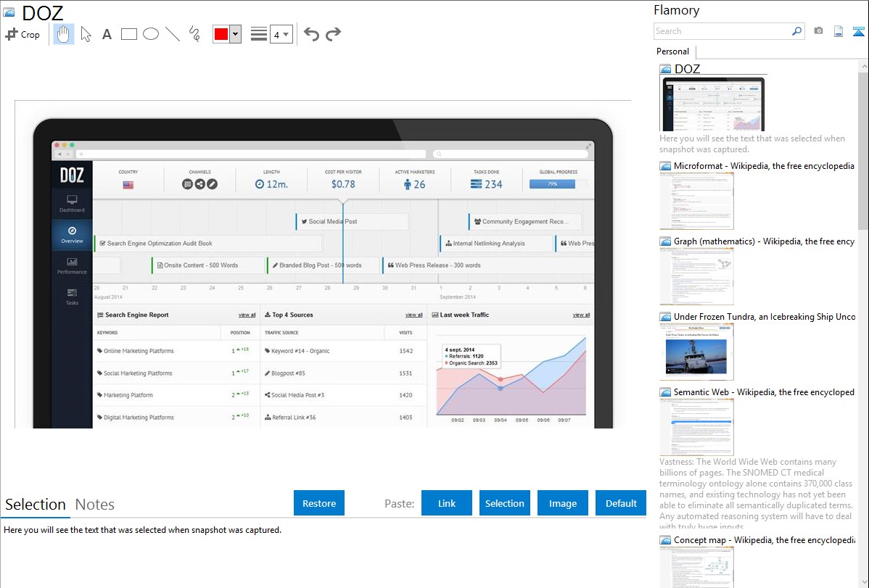The width and height of the screenshot is (869, 588).
Task: Click the 'Under Frozen Tundra' snapshot title
Action: [765, 316]
